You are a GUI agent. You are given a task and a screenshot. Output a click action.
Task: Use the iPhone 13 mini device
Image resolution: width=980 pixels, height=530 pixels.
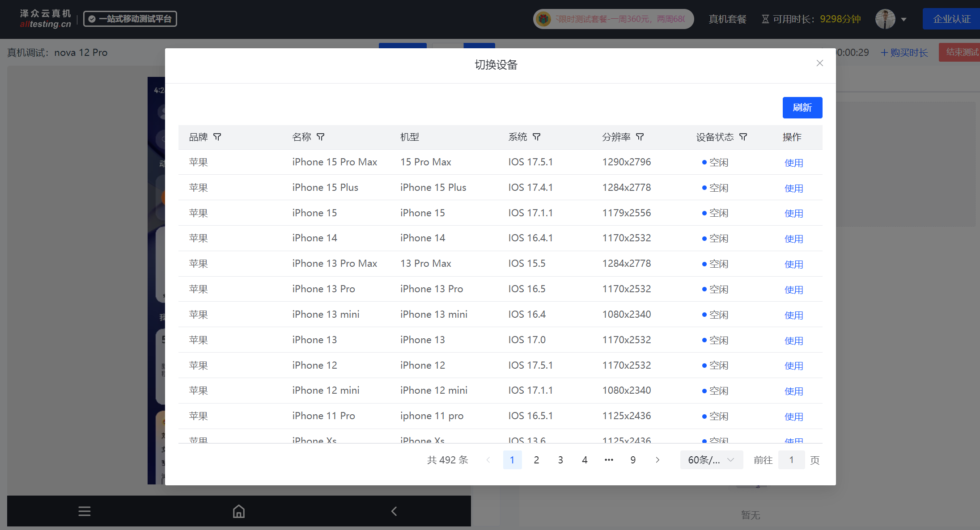(x=794, y=315)
